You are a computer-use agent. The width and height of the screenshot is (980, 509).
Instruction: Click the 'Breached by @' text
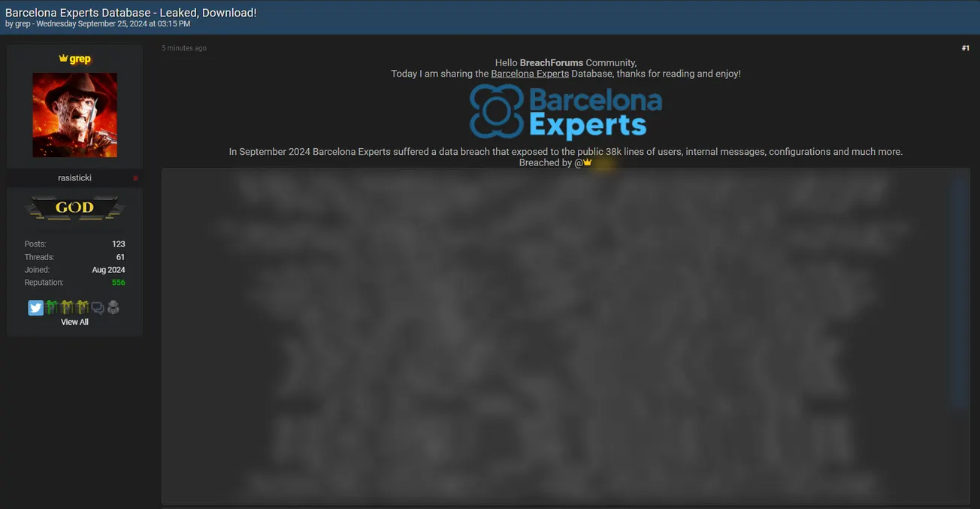click(x=551, y=162)
